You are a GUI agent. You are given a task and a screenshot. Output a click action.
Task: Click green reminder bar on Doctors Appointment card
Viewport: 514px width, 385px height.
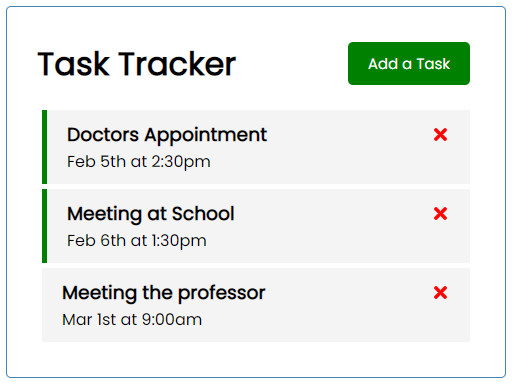click(44, 147)
